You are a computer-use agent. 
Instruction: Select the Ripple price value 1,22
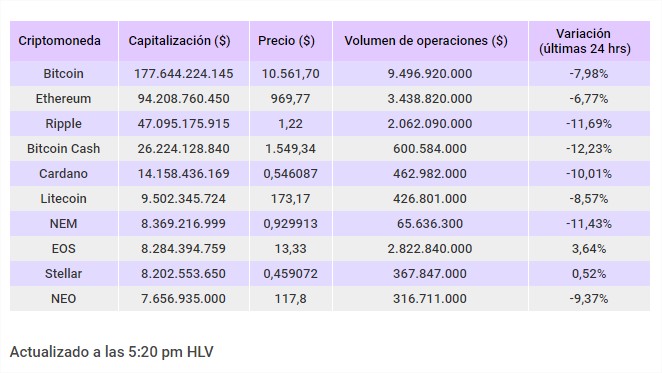290,123
